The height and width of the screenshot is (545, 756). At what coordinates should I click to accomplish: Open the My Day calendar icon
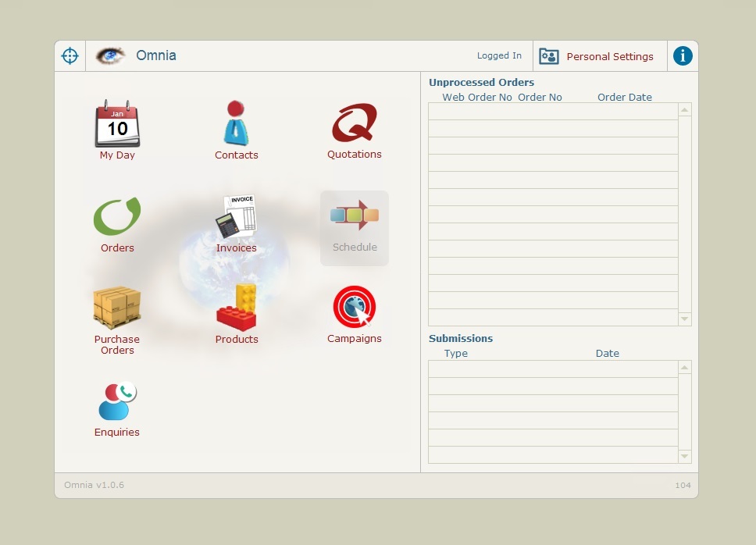coord(117,125)
